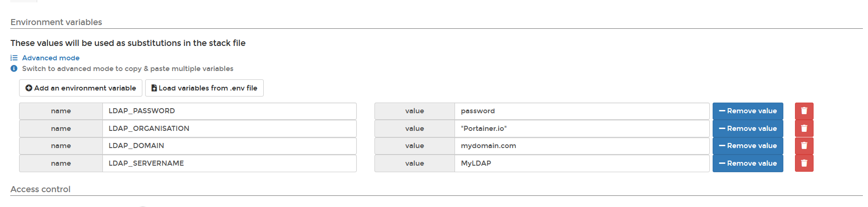This screenshot has height=207, width=868.
Task: Click trash icon for LDAP_ORGANISATION row
Action: [x=804, y=129]
